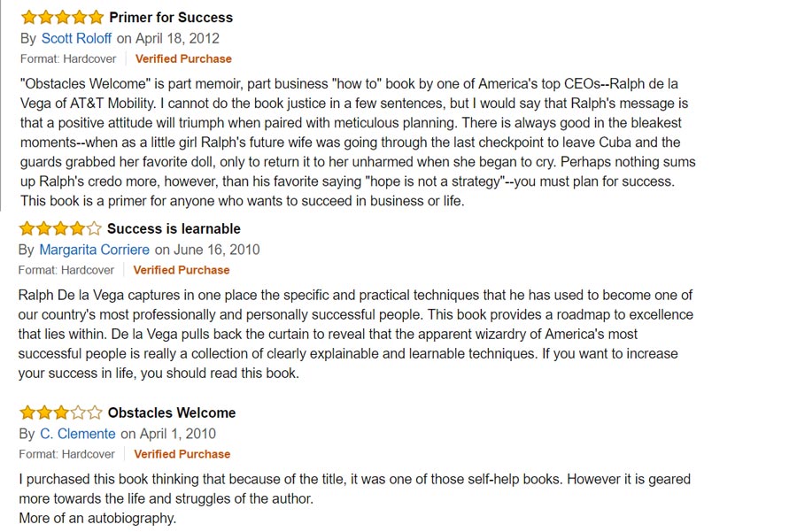Click the 'Success is learnable' review title
Screen dimensions: 797x532
click(174, 228)
